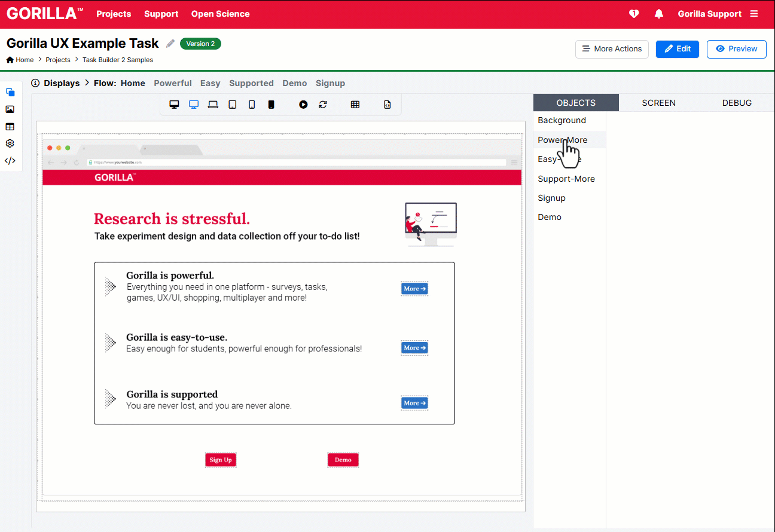Select the Supported screen in Flow
775x532 pixels.
tap(251, 83)
